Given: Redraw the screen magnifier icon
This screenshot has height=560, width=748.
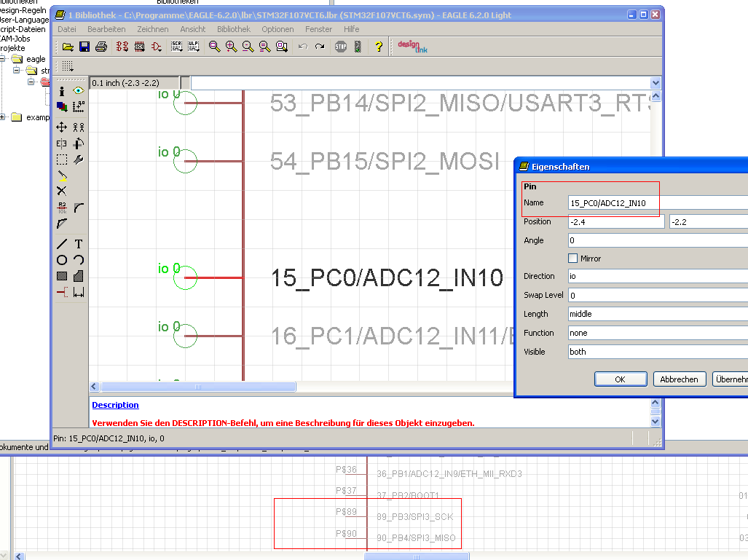Looking at the screenshot, I should (265, 47).
